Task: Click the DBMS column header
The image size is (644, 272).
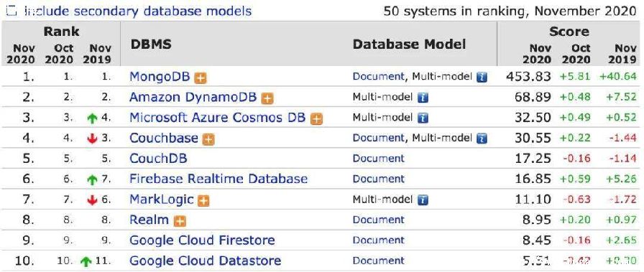Action: click(151, 44)
